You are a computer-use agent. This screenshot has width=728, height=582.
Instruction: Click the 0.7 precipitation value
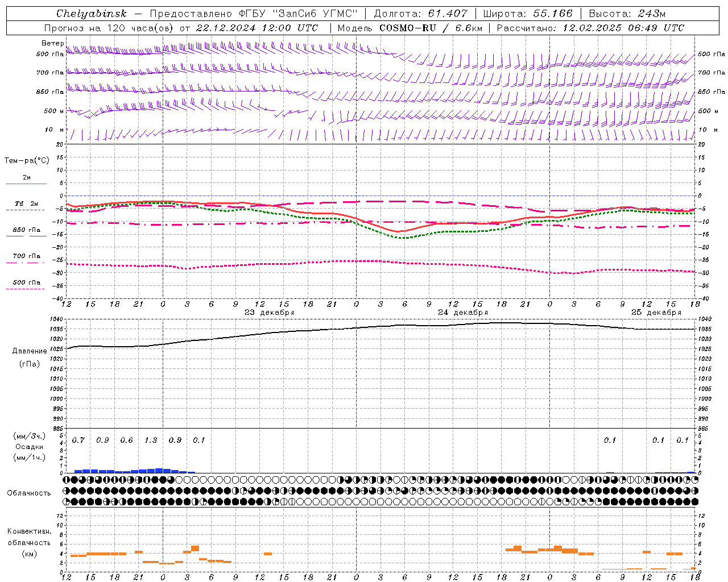pyautogui.click(x=78, y=440)
